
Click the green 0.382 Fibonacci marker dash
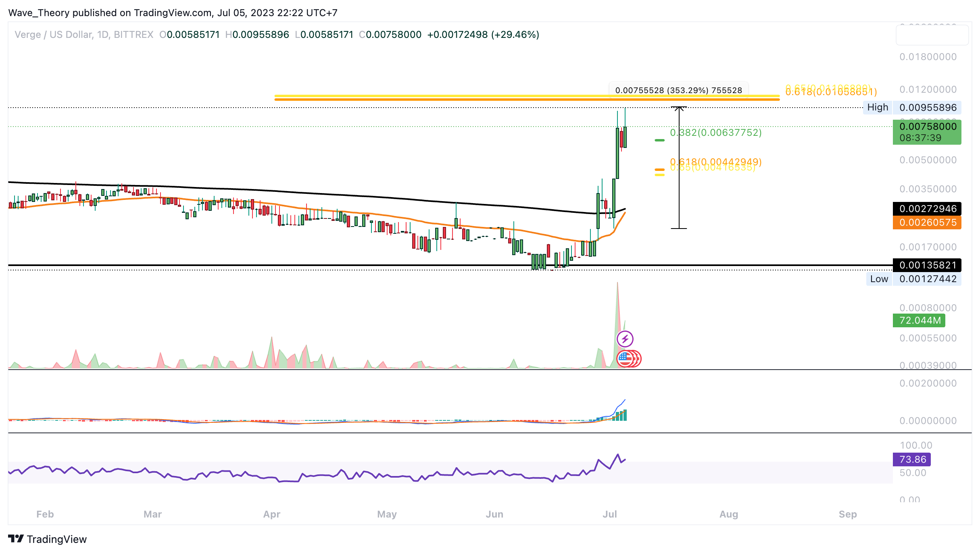[659, 140]
